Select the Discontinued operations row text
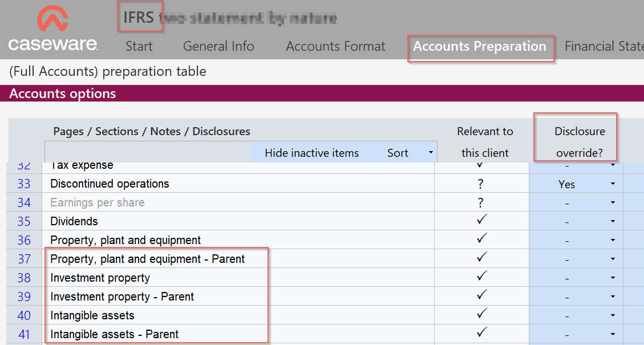This screenshot has height=345, width=644. [110, 184]
